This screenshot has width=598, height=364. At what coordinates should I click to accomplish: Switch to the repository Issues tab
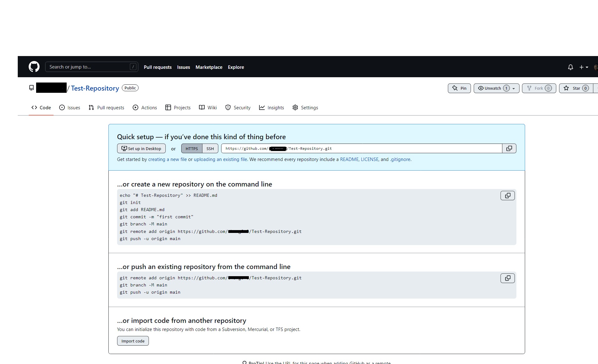tap(69, 107)
